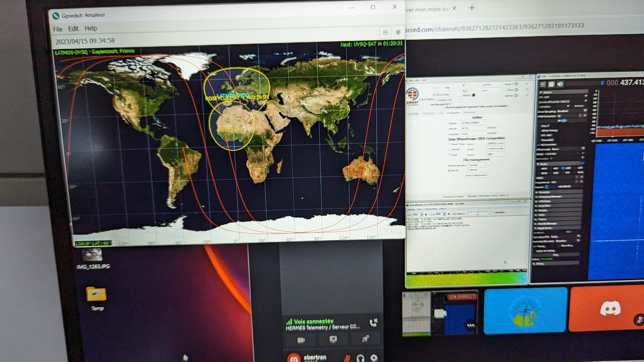Click Save Configuration button in AMSAT window
Screen dimensions: 644x362
click(x=475, y=175)
